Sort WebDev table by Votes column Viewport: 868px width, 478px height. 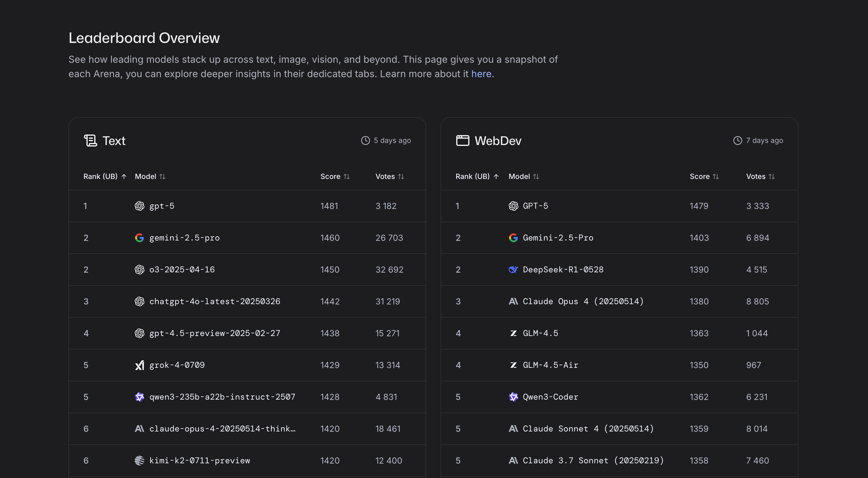(761, 177)
